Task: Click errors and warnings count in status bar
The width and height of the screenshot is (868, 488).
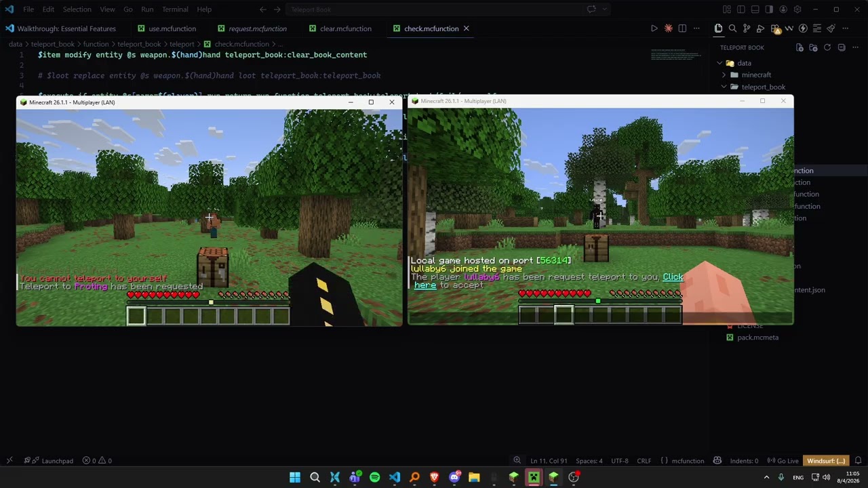Action: click(97, 461)
